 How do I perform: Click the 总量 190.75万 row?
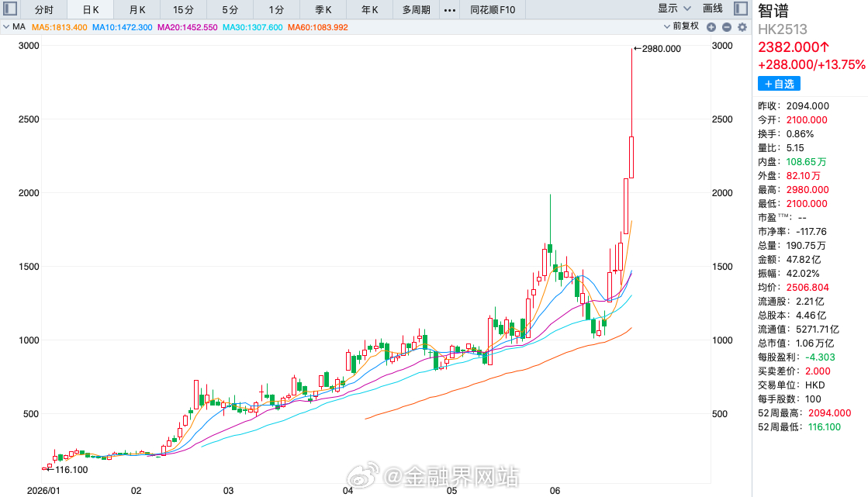click(792, 245)
